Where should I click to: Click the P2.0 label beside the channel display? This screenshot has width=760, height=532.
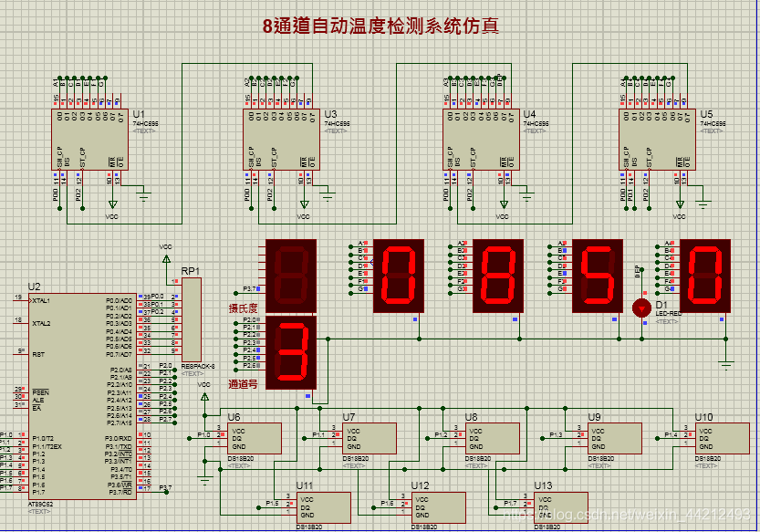250,320
